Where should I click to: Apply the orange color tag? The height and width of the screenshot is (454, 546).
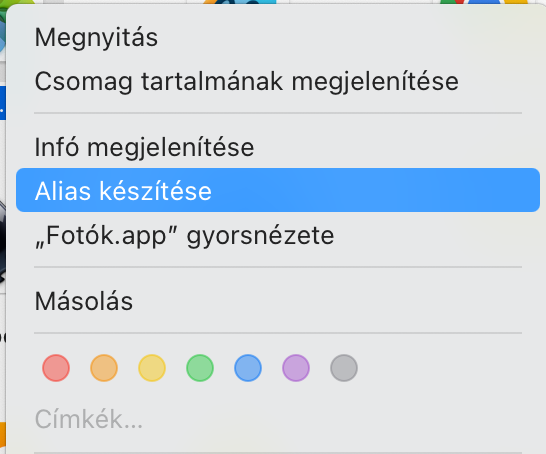point(104,368)
